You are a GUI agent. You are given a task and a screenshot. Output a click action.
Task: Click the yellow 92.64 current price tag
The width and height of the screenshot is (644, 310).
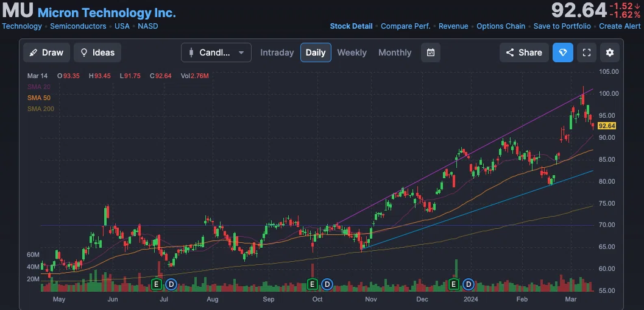pyautogui.click(x=607, y=126)
